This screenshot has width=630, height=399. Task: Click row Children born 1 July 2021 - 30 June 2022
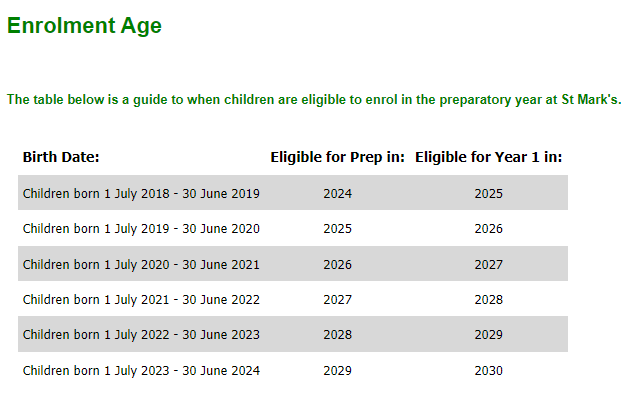(x=293, y=299)
